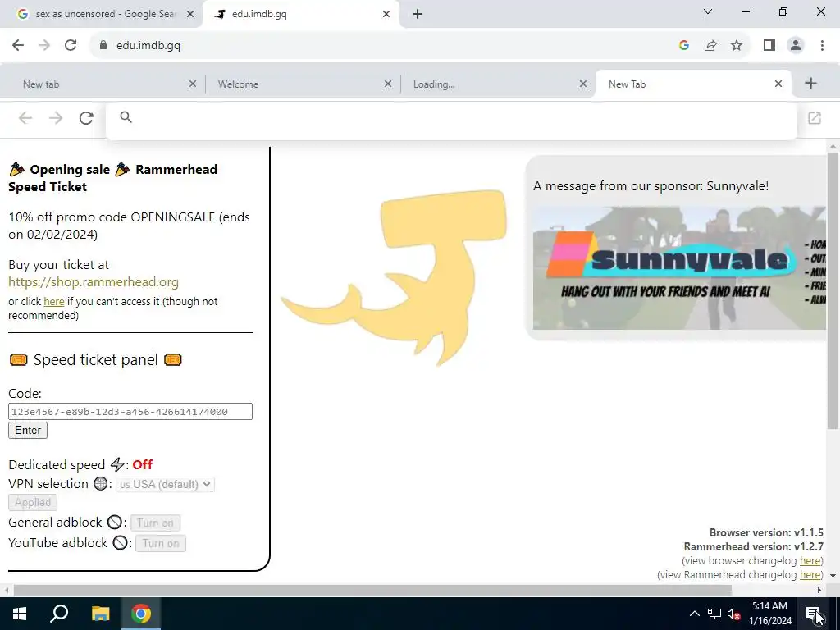Click Chrome's back arrow button
The image size is (840, 630).
pyautogui.click(x=18, y=46)
